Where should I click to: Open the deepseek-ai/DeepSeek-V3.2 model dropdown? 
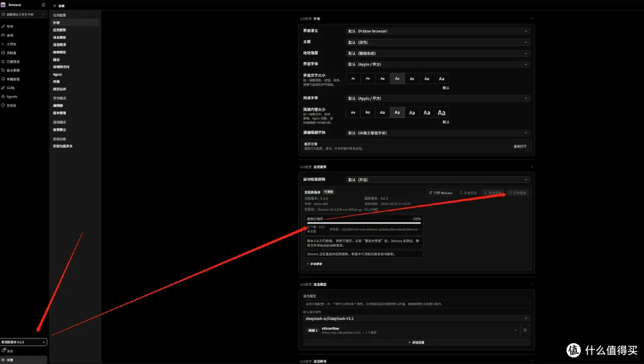(416, 319)
